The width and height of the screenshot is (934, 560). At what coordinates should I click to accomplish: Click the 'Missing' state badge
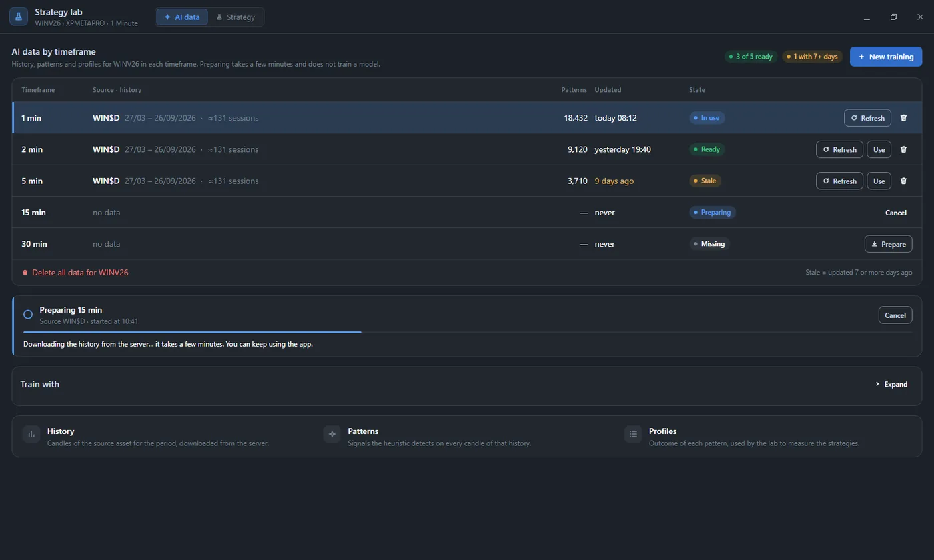709,244
